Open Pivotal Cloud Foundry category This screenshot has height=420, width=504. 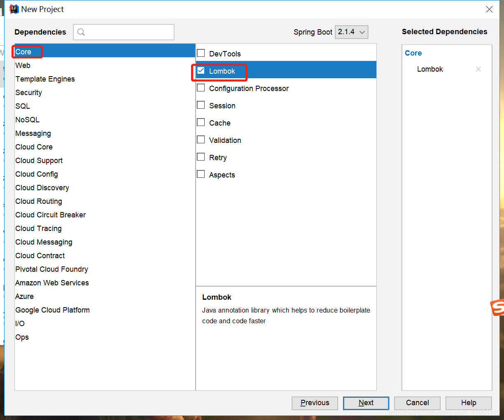pyautogui.click(x=105, y=269)
